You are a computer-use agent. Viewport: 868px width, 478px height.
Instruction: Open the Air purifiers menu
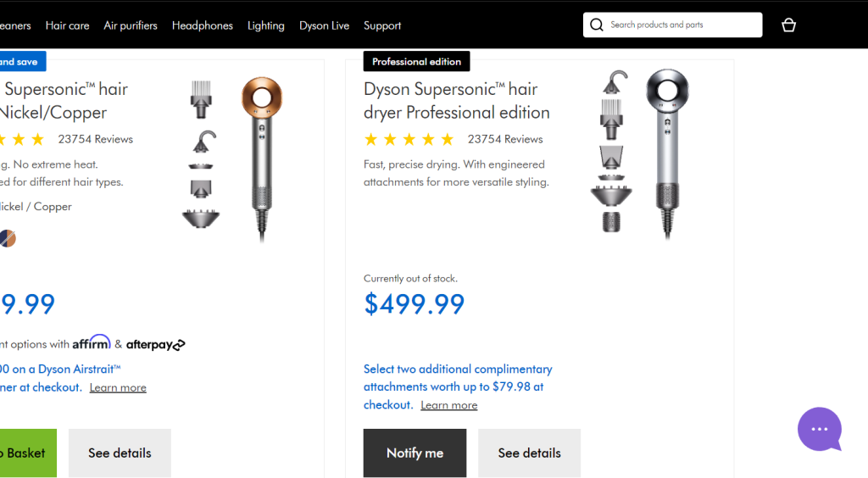coord(131,25)
